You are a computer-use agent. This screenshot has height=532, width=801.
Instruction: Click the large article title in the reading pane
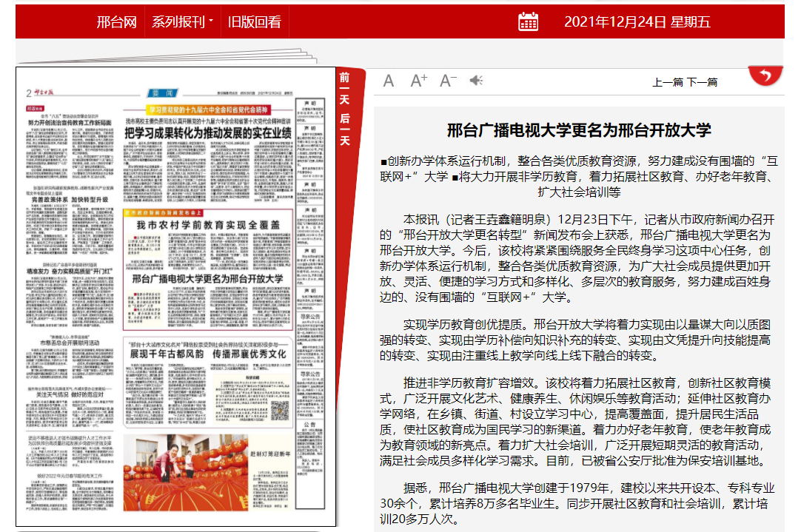pos(580,130)
